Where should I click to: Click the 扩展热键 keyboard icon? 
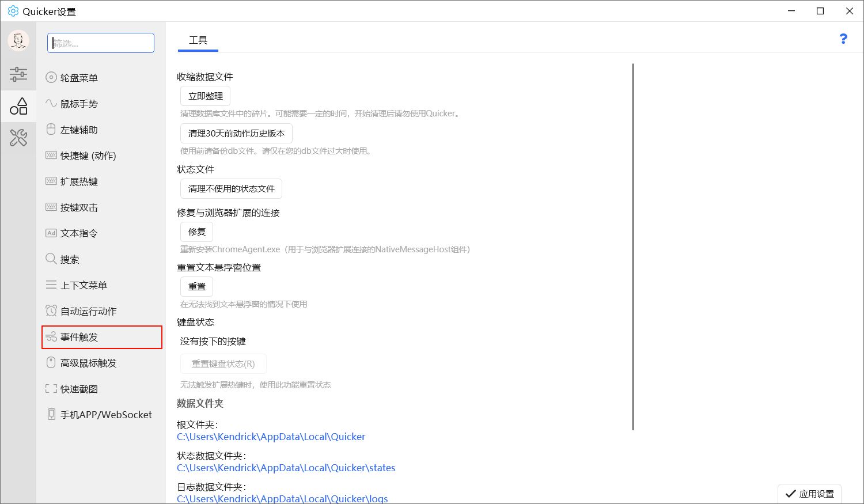[51, 181]
